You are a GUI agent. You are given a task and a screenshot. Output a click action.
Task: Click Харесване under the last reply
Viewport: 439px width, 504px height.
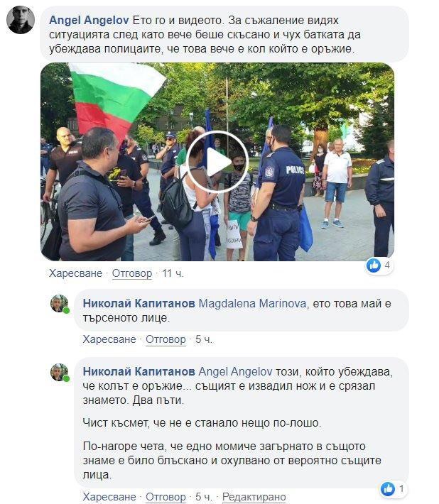point(109,497)
